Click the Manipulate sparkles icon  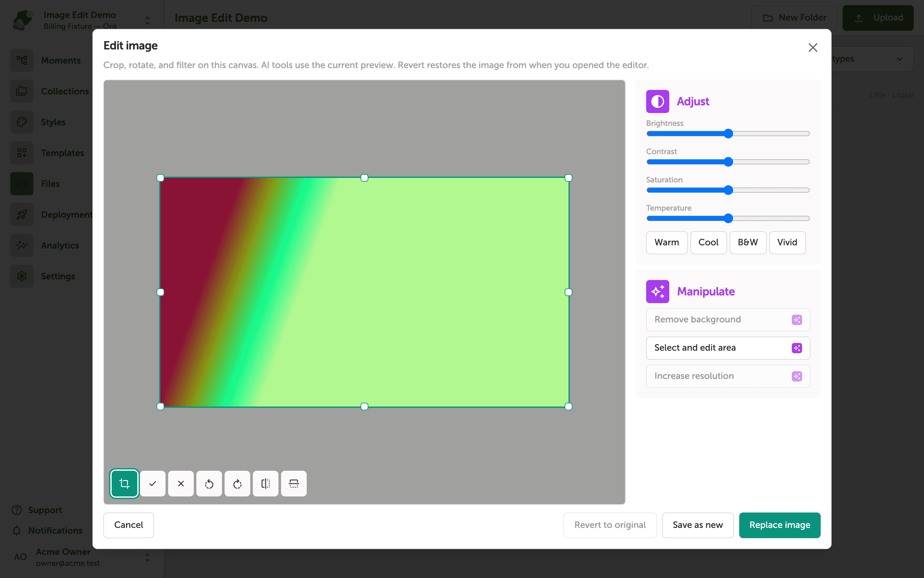coord(657,291)
